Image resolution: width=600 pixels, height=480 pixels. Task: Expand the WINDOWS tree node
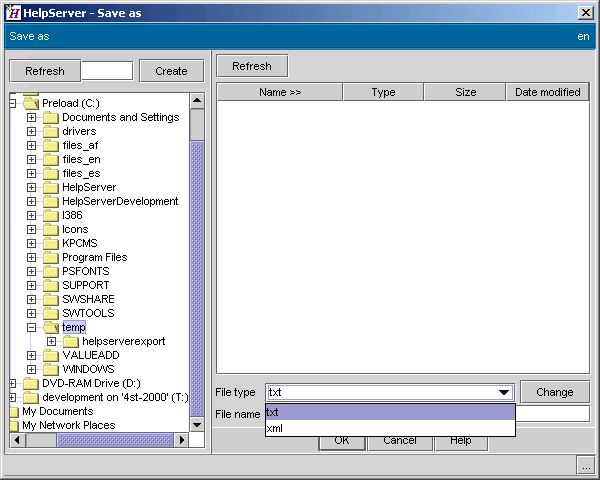point(31,369)
